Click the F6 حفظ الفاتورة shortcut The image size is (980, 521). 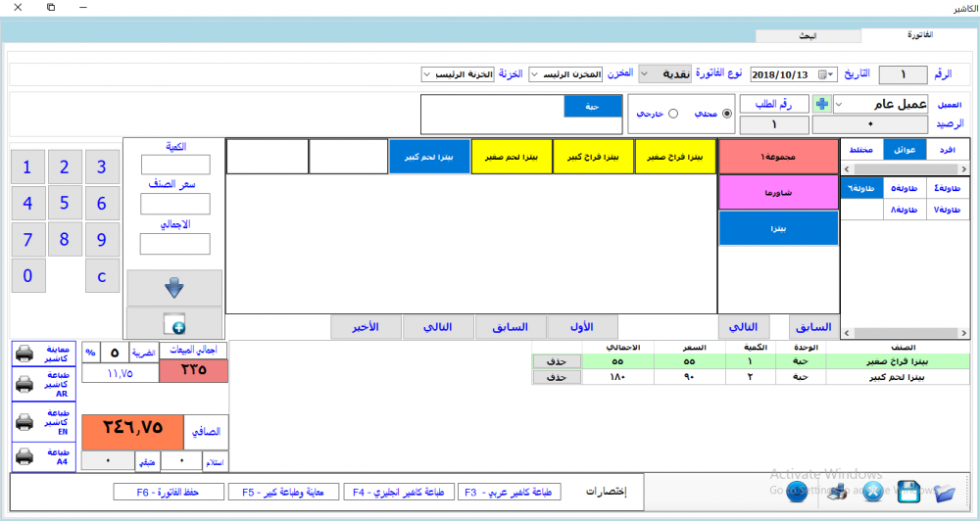pyautogui.click(x=169, y=493)
